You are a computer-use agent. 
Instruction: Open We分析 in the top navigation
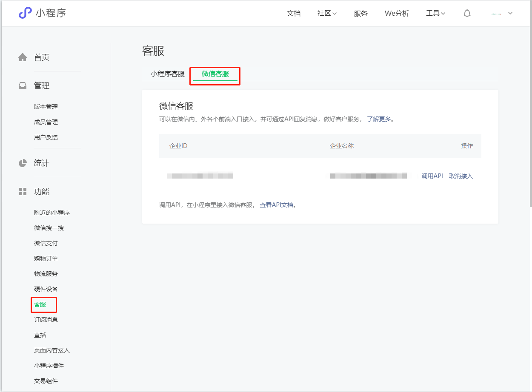(397, 13)
